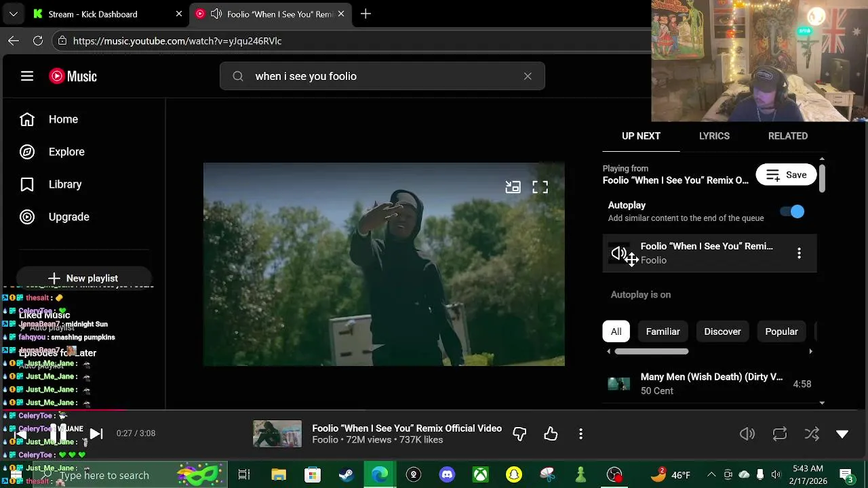
Task: Go back in the browser
Action: [14, 41]
